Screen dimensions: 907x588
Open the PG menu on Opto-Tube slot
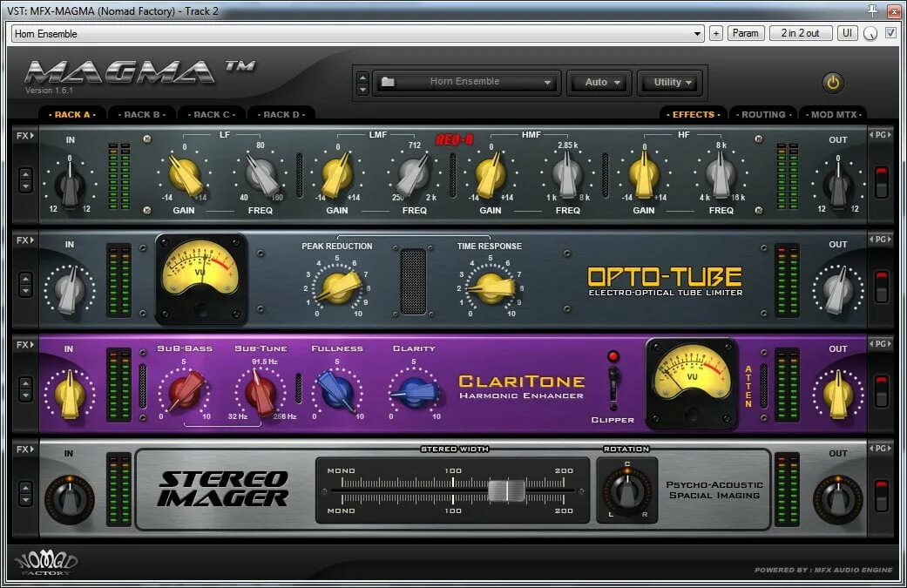(880, 240)
